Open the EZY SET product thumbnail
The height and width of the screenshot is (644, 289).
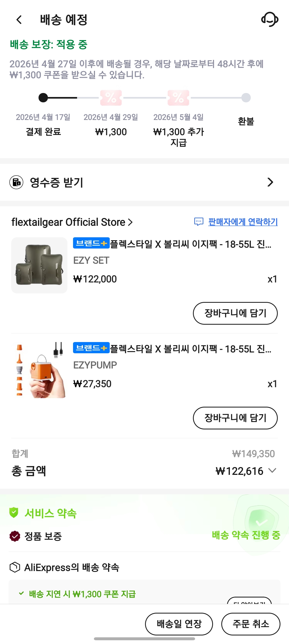(39, 265)
